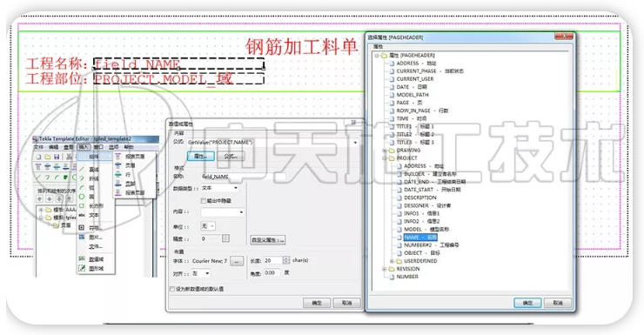Click the page header (页眉) icon in submenu
Viewport: 644px width, 335px height.
coord(117,165)
